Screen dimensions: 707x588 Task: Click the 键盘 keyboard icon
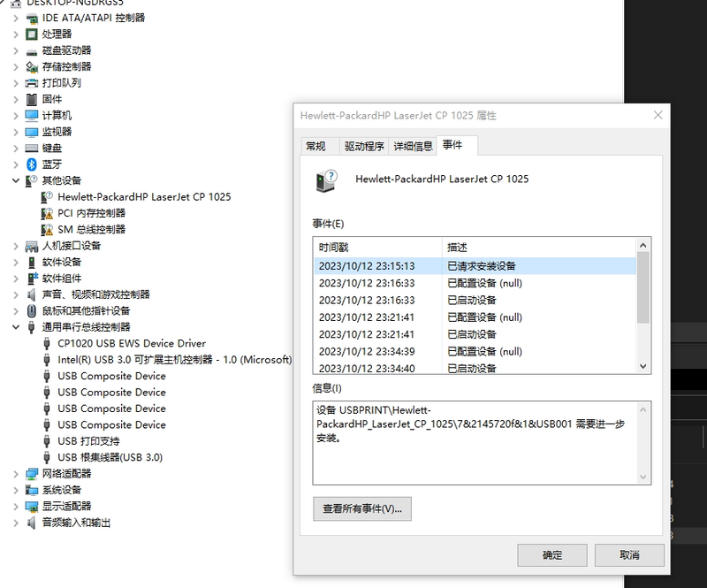(32, 148)
